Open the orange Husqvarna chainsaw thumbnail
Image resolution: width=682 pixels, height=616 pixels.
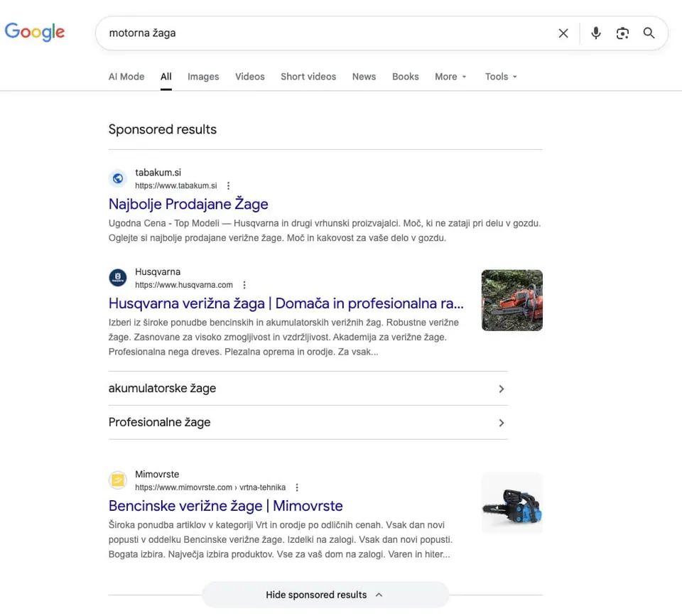512,300
